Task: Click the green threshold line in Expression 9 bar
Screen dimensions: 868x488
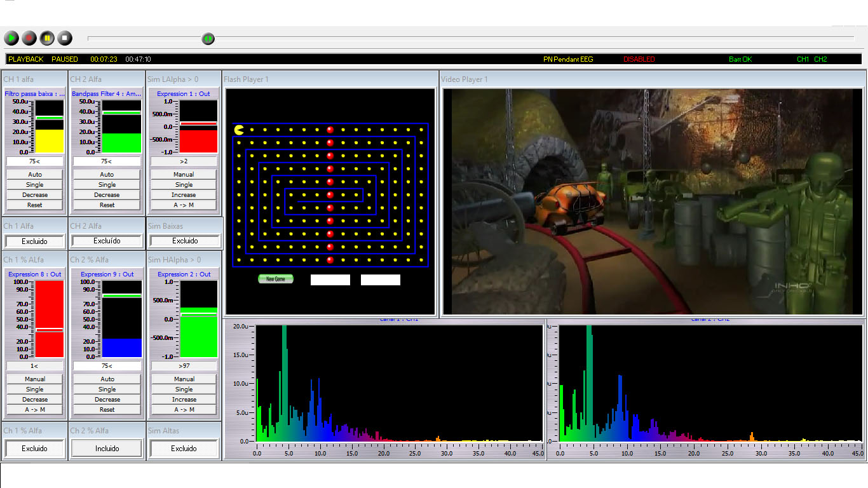Action: (x=123, y=295)
